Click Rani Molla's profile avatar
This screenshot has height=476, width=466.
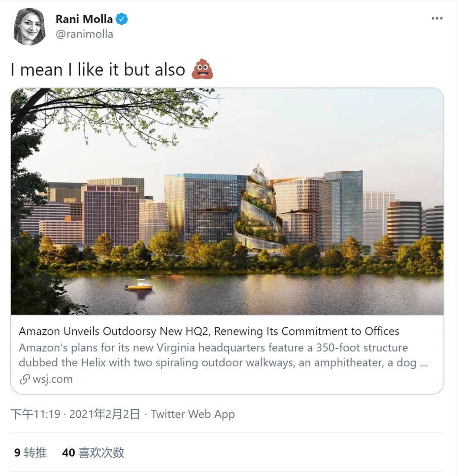pyautogui.click(x=29, y=27)
